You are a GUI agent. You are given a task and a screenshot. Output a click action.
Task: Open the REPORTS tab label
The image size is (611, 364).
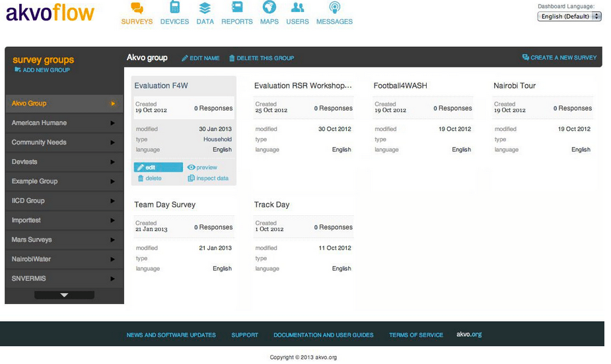click(x=237, y=21)
